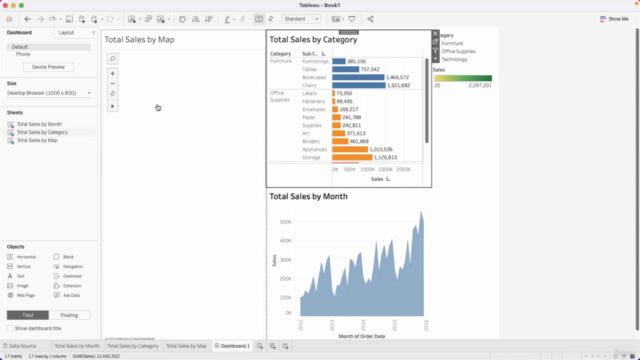Screen dimensions: 640x360
Task: Pick the Ask Data object
Action: coord(67,295)
